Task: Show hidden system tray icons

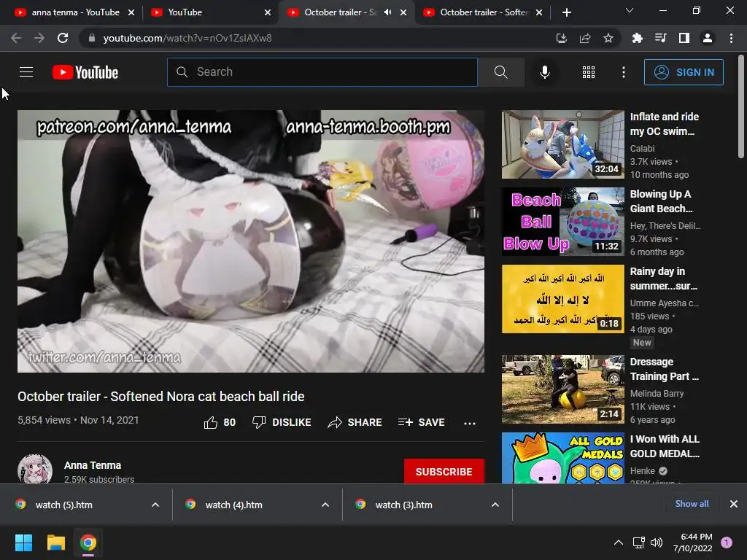Action: (619, 542)
